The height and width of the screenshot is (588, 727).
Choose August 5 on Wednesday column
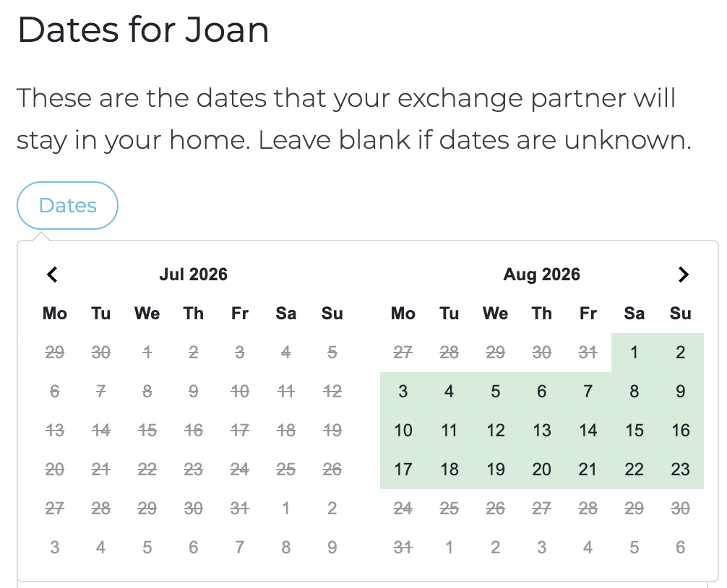tap(496, 391)
